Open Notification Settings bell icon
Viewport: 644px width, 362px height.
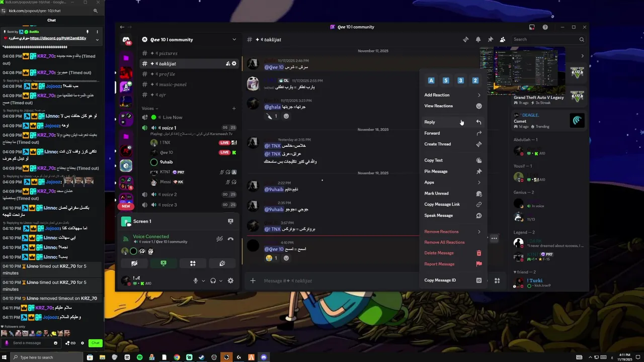click(478, 39)
